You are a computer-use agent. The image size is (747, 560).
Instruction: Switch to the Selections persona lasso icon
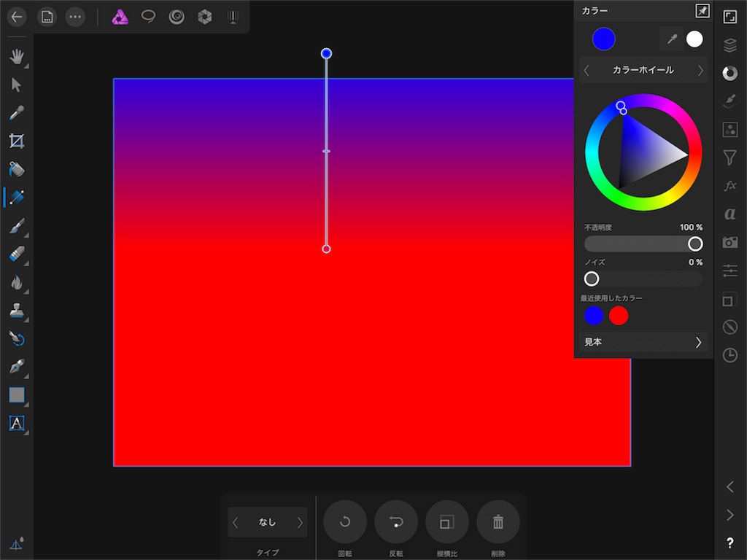148,17
